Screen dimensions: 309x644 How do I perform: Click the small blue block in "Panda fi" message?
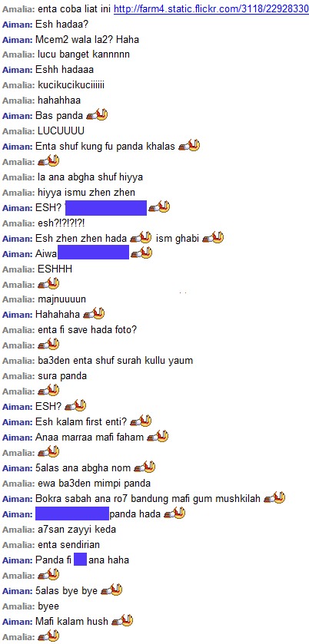[x=80, y=560]
